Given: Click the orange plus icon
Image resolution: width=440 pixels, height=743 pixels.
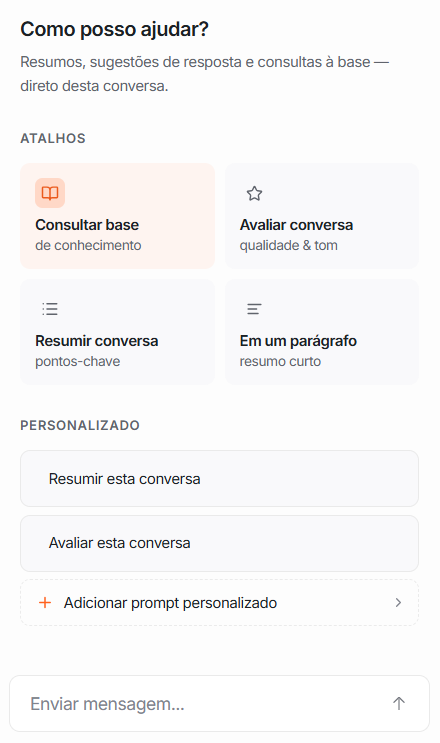Looking at the screenshot, I should [45, 603].
